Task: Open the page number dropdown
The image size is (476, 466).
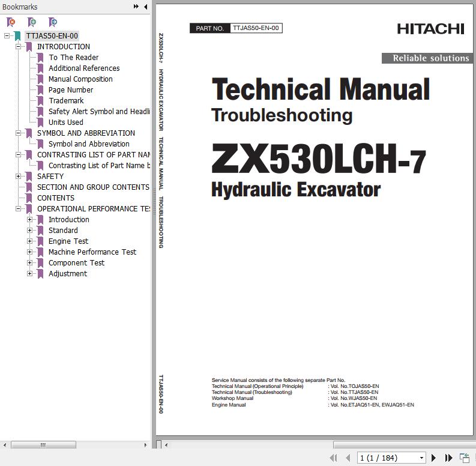Action: pos(421,458)
